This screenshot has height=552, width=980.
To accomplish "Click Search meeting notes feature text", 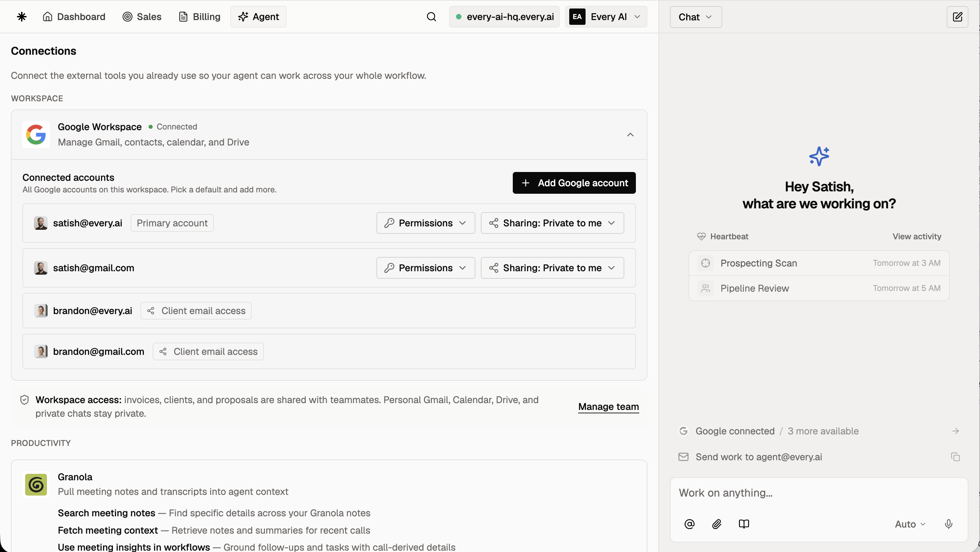I will 106,513.
